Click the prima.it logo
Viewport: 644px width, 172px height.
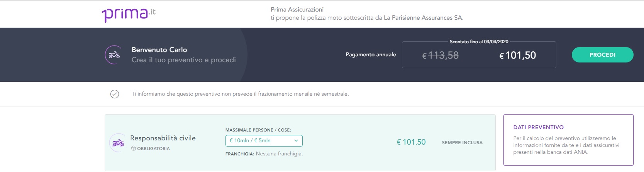(129, 14)
